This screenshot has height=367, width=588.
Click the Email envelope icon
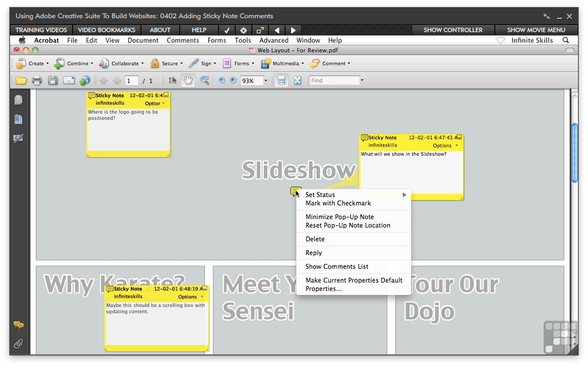click(x=69, y=80)
